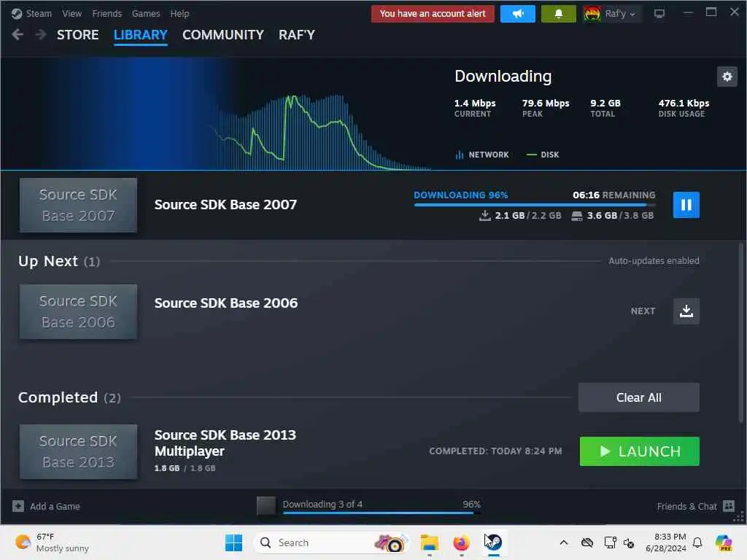Viewport: 747px width, 560px height.
Task: Switch to Big Picture mode icon
Action: pos(659,14)
